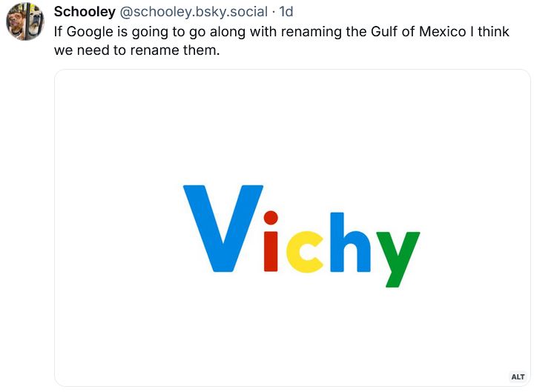This screenshot has height=392, width=534.
Task: Click the blue letter V in logo
Action: (223, 228)
